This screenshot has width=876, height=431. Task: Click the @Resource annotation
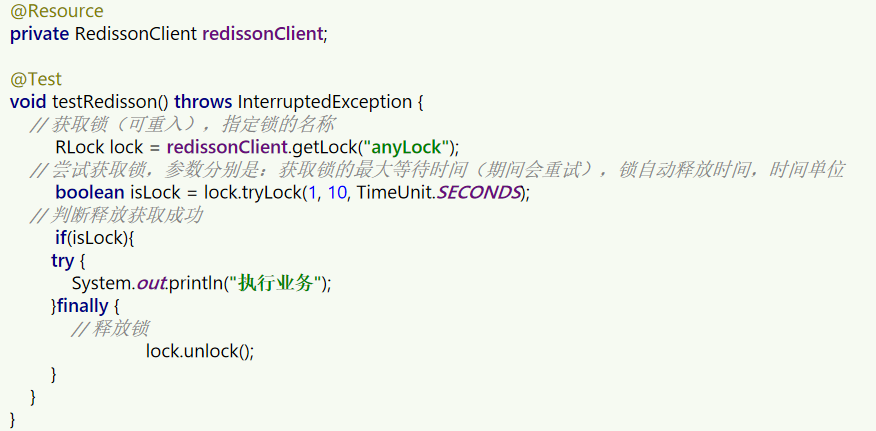(x=56, y=11)
